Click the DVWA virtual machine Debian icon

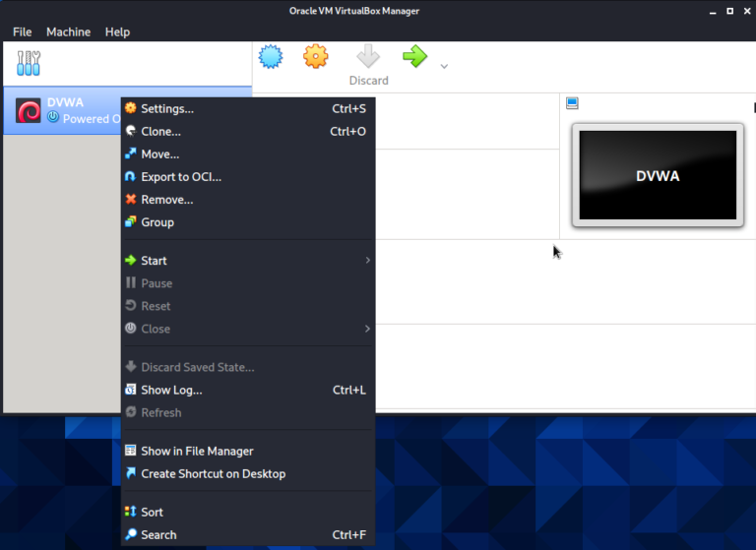click(x=29, y=110)
